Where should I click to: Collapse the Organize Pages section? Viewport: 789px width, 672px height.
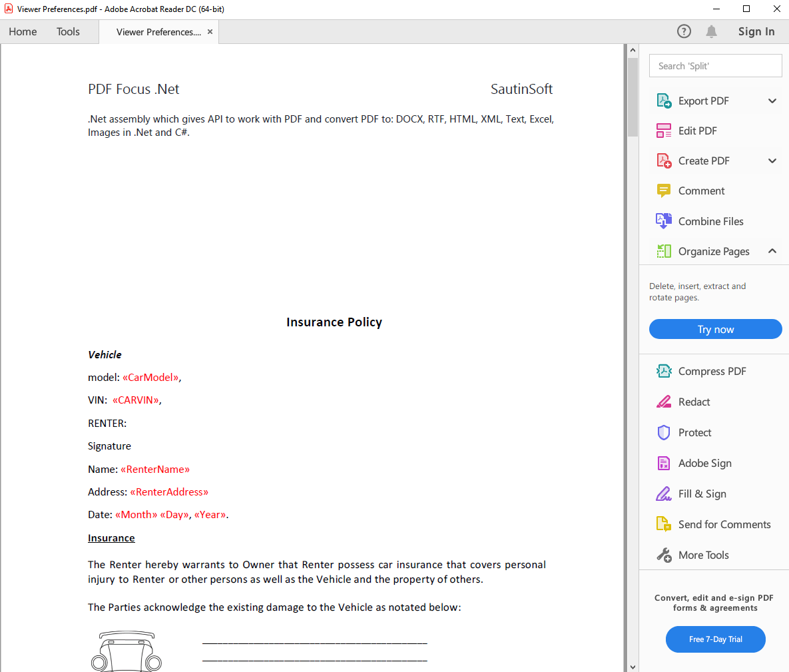pyautogui.click(x=772, y=251)
